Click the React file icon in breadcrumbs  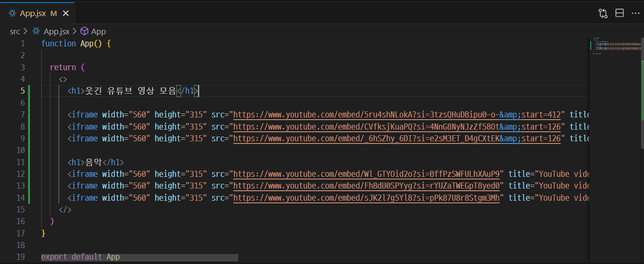[36, 31]
